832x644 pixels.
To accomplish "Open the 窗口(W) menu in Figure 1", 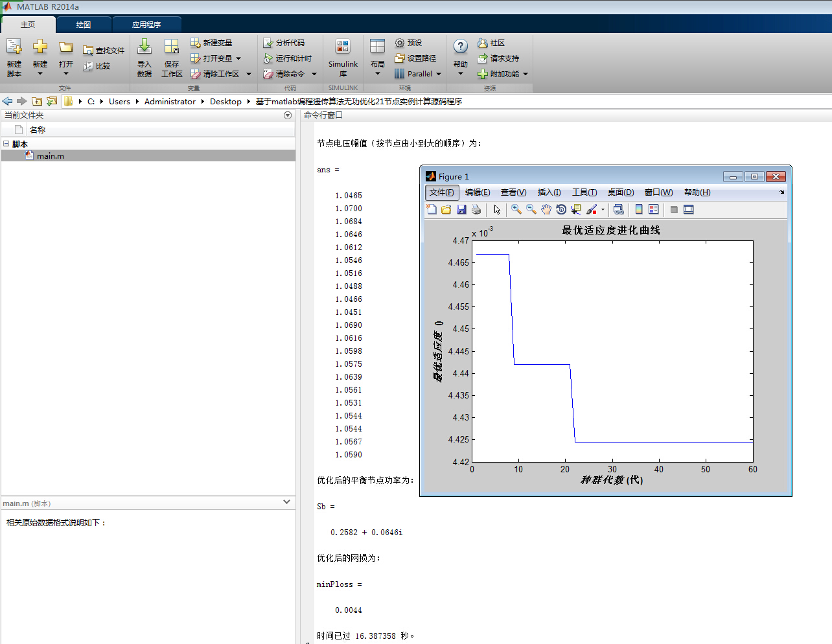I will [x=658, y=192].
